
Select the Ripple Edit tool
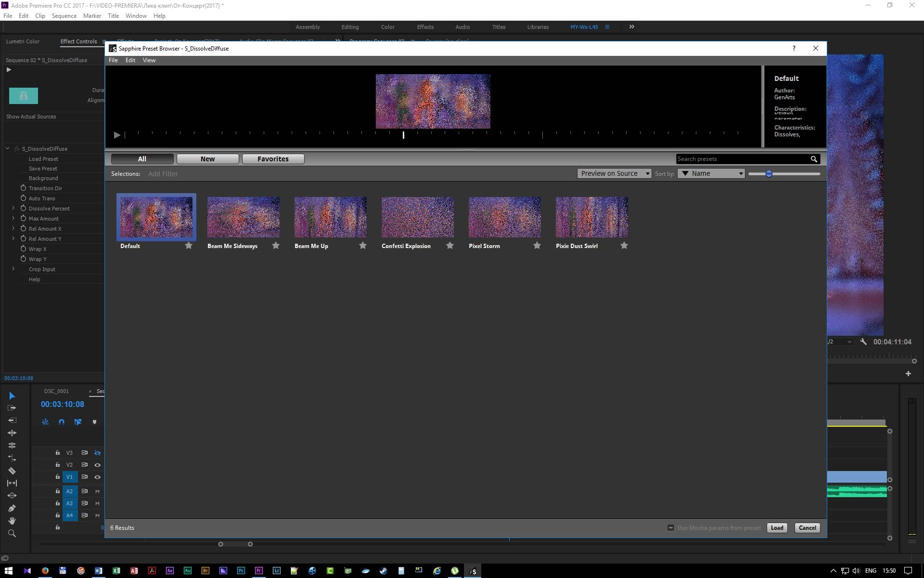tap(12, 433)
